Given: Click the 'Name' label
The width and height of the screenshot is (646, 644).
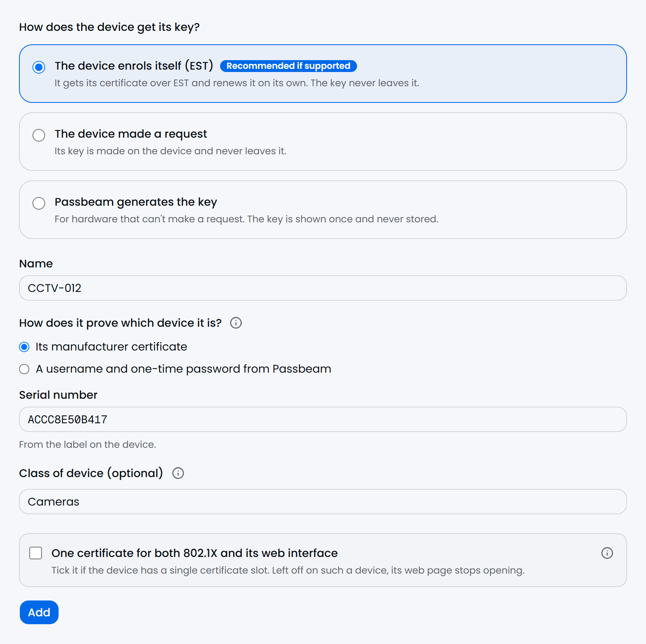Looking at the screenshot, I should tap(36, 263).
